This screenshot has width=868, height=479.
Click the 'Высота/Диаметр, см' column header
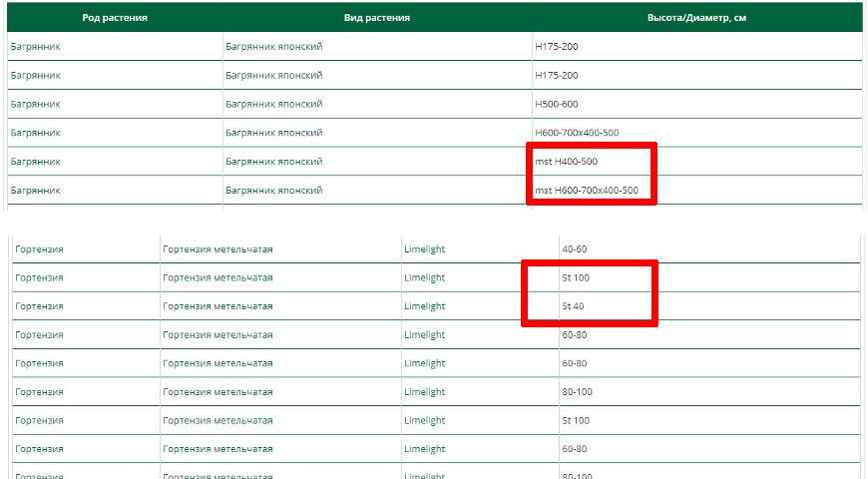pos(696,17)
